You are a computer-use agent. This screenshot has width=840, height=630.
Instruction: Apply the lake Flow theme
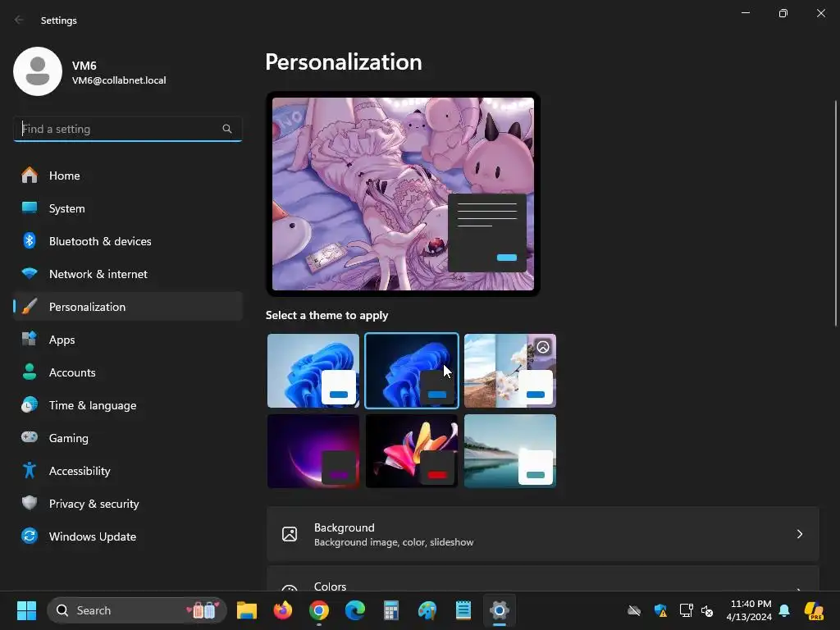510,451
